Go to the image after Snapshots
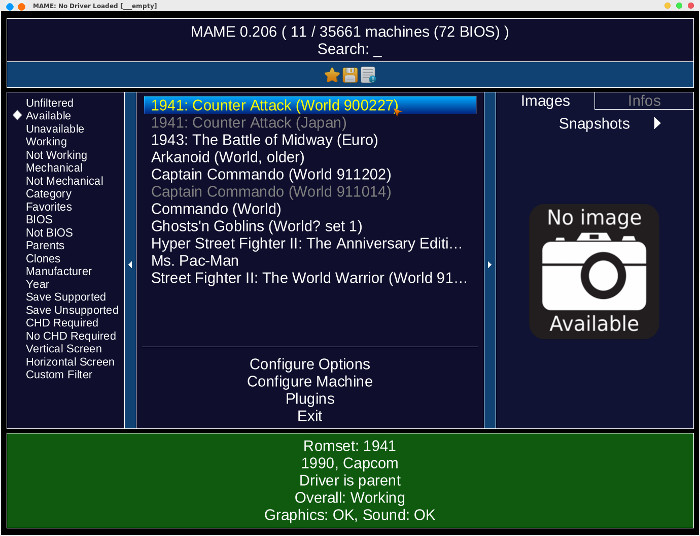 657,123
